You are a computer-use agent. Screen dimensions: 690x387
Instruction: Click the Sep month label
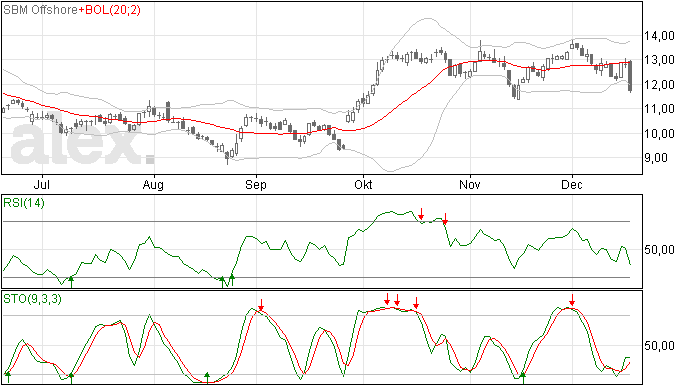256,184
